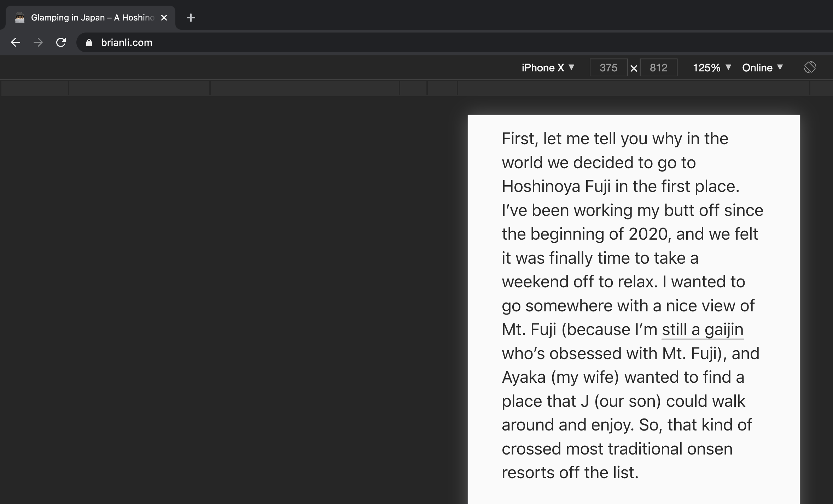The width and height of the screenshot is (833, 504).
Task: Close the Glamping in Japan tab
Action: [164, 18]
